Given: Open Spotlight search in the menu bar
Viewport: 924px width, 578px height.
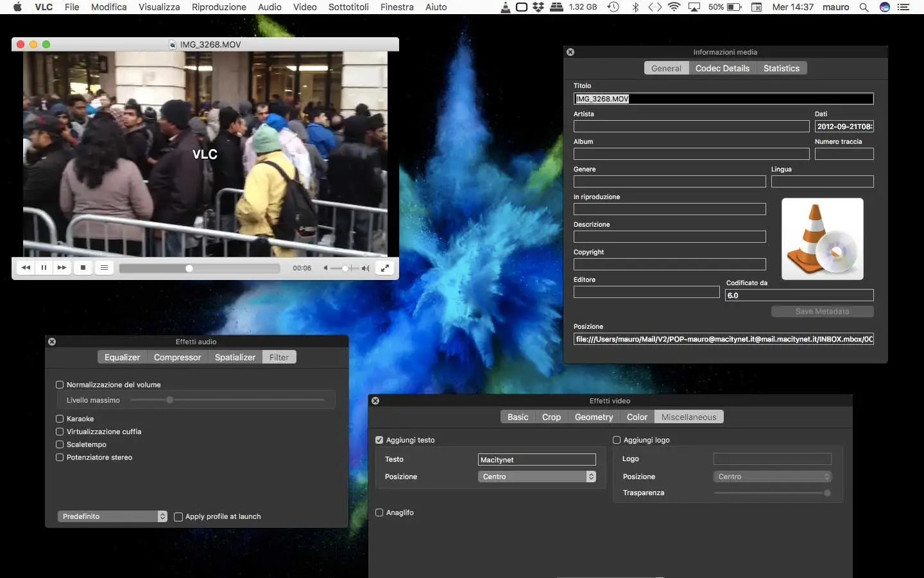Looking at the screenshot, I should 864,7.
